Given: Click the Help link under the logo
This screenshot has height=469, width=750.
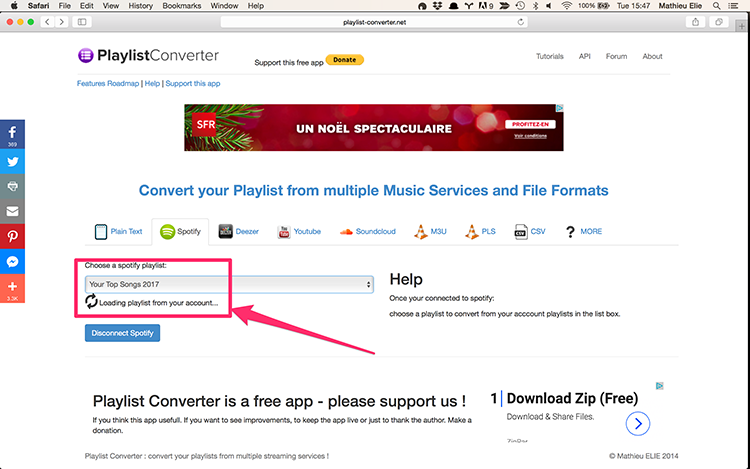Looking at the screenshot, I should click(x=152, y=83).
